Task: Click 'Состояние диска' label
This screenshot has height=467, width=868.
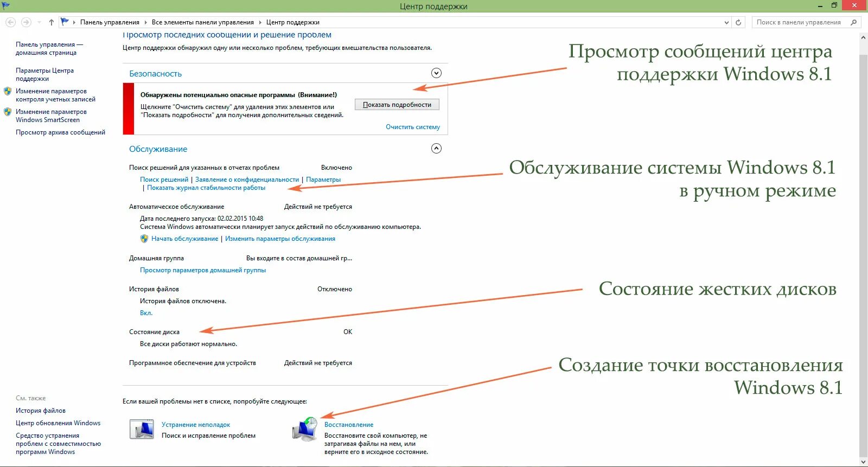Action: (154, 332)
